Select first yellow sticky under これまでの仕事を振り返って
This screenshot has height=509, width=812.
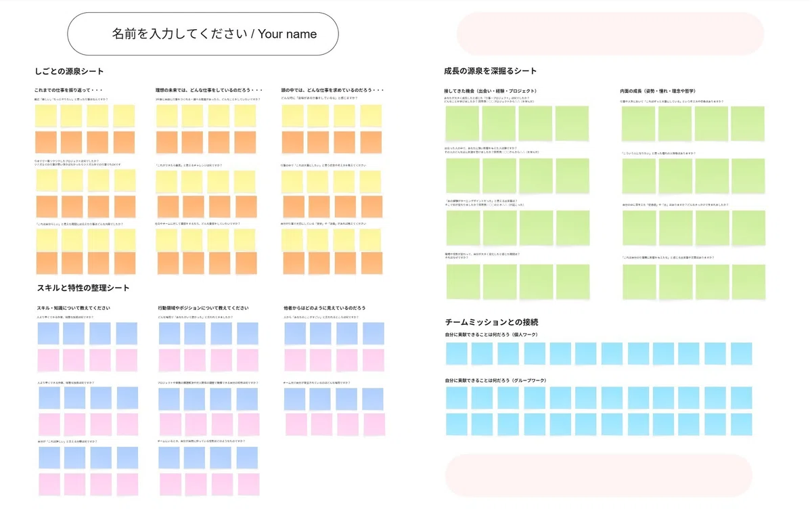[47, 116]
